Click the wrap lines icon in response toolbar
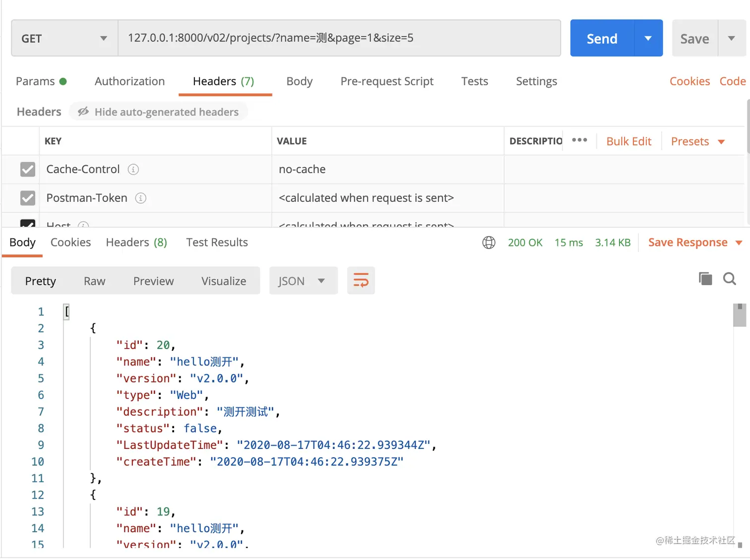Viewport: 750px width, 560px height. coord(361,281)
